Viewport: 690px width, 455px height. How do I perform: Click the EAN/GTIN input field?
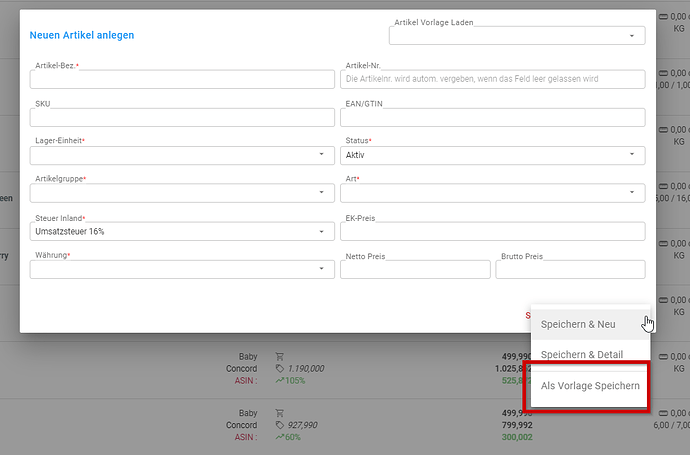(x=493, y=117)
